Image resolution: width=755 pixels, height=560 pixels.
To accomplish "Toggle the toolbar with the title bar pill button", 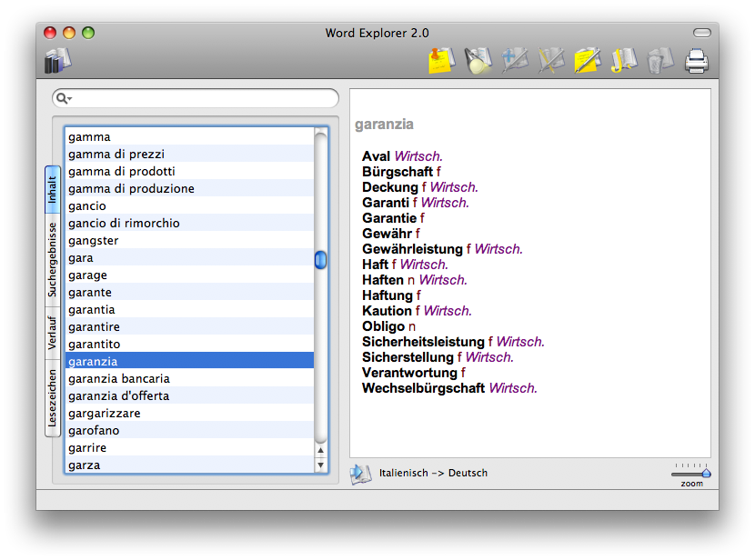I will [x=701, y=33].
